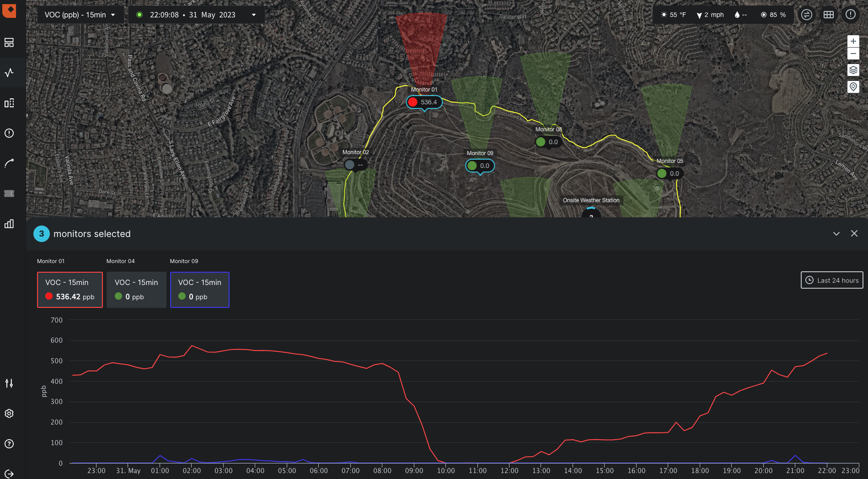The image size is (868, 479).
Task: Select the Monitor 08 map marker
Action: [x=548, y=142]
